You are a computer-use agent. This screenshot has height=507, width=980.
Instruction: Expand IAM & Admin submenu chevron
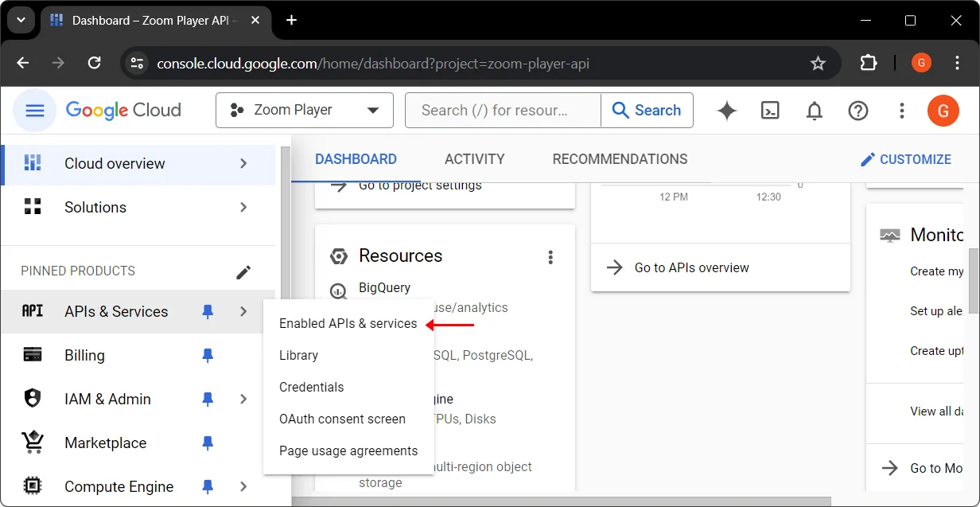[243, 399]
